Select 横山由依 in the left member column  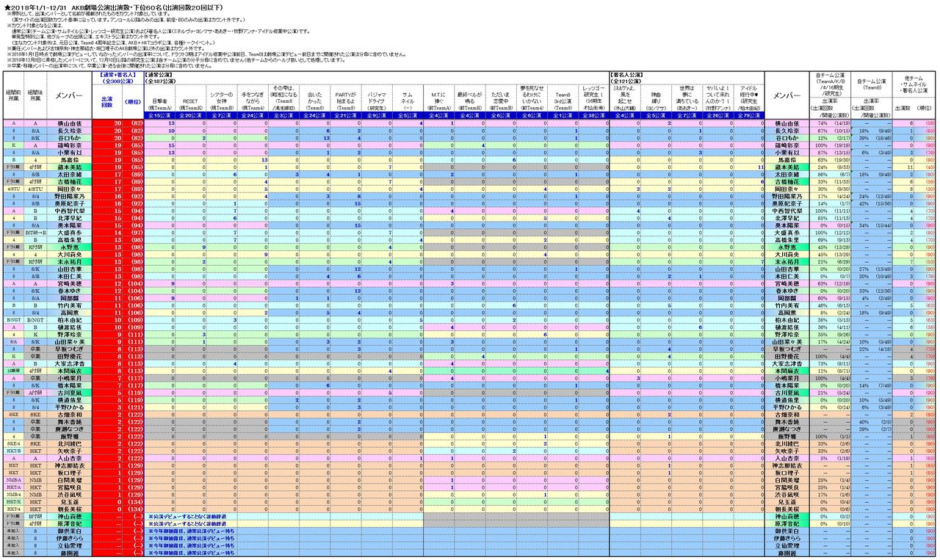[69, 123]
